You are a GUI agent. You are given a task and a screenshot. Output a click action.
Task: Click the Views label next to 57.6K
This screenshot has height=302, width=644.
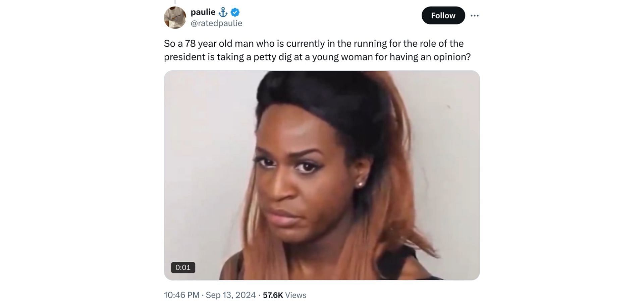coord(296,295)
